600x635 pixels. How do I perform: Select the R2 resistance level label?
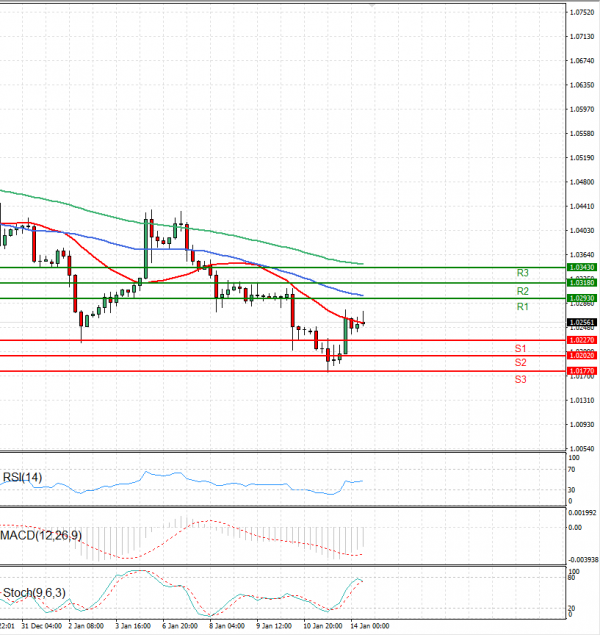click(x=522, y=290)
